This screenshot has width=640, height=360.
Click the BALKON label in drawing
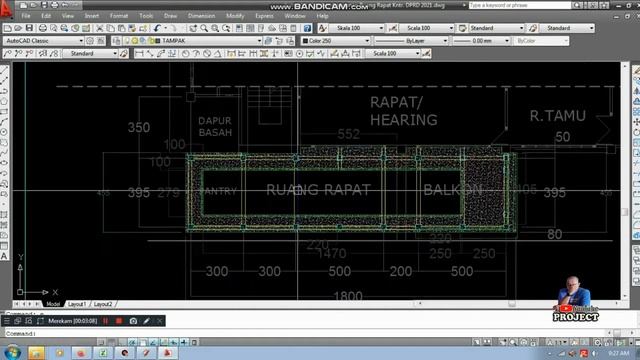(452, 190)
